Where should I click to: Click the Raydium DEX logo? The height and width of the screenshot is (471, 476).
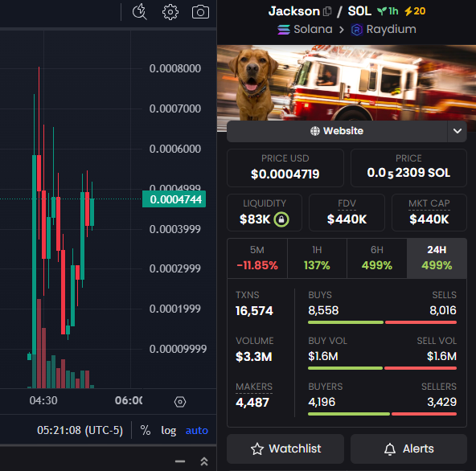point(357,30)
